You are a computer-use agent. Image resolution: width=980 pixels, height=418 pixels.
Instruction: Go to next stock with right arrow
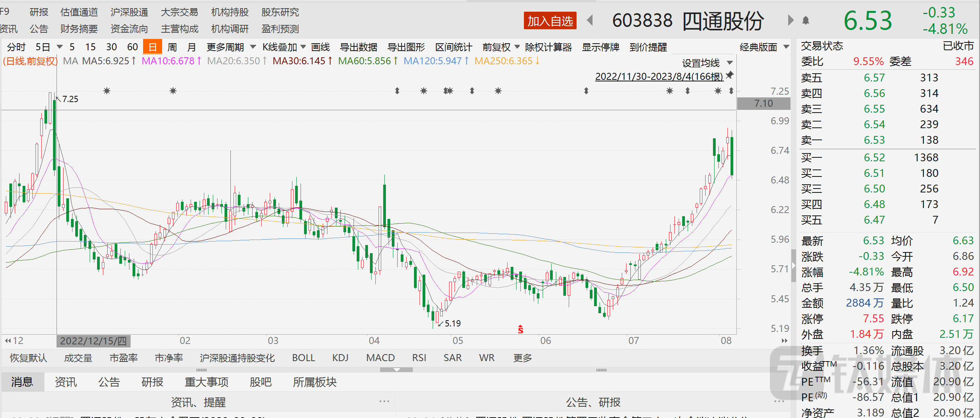tap(790, 20)
